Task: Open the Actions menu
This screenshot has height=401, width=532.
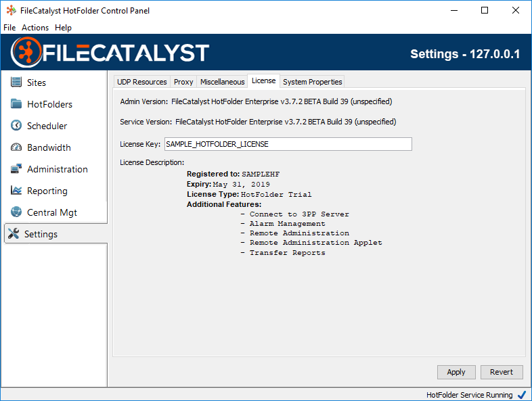Action: pos(35,28)
